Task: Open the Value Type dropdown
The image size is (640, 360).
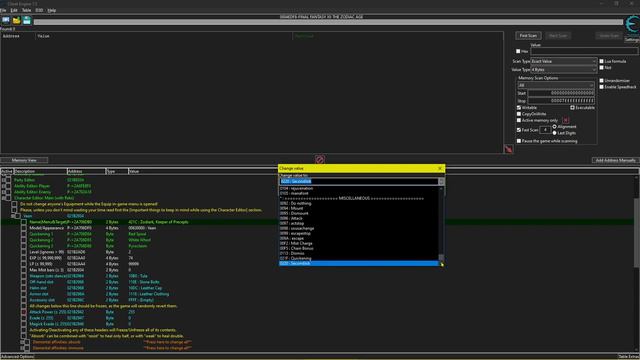Action: click(563, 70)
